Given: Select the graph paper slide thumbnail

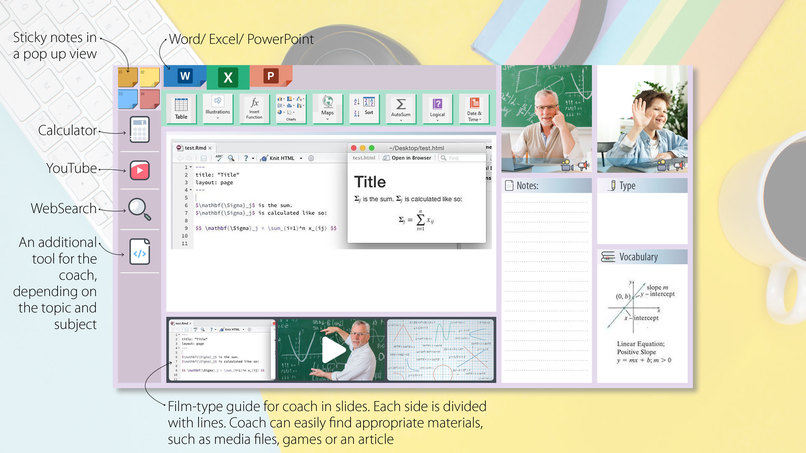Looking at the screenshot, I should [440, 350].
